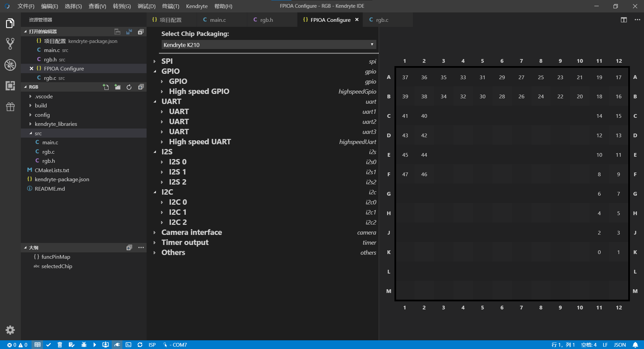Click the ISP button in the status bar

pyautogui.click(x=152, y=345)
